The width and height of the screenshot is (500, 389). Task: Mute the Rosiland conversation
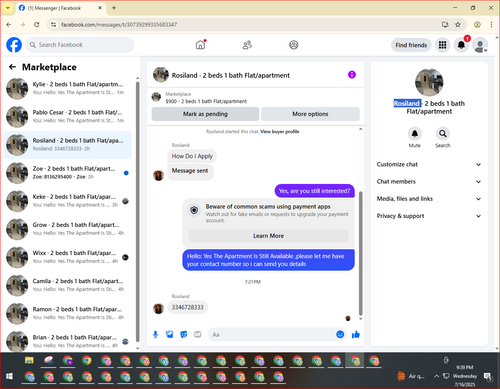coord(415,134)
